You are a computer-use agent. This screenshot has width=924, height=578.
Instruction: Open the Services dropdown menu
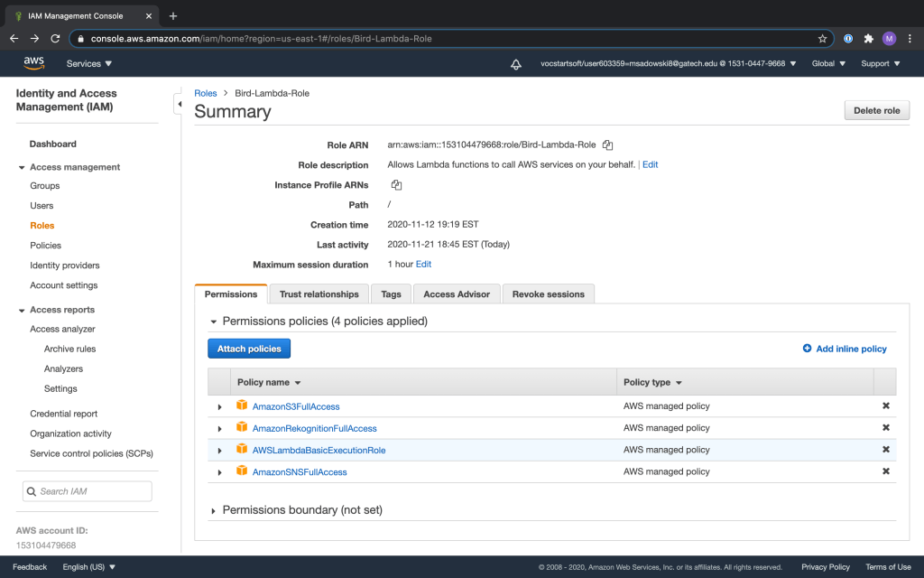[x=89, y=64]
